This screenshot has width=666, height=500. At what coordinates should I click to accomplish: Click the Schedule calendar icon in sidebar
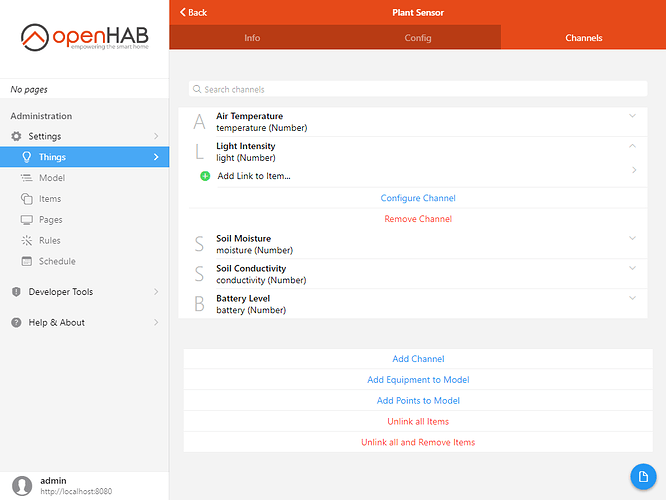coord(27,262)
